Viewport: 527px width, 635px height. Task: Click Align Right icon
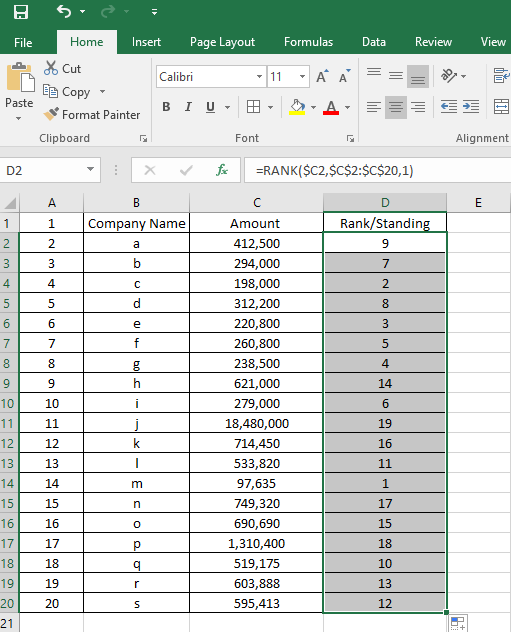[418, 107]
